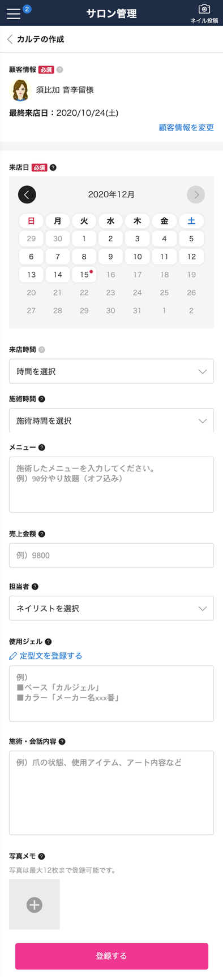The width and height of the screenshot is (223, 980).
Task: Tap the help icon beside 売上金額
Action: click(42, 534)
